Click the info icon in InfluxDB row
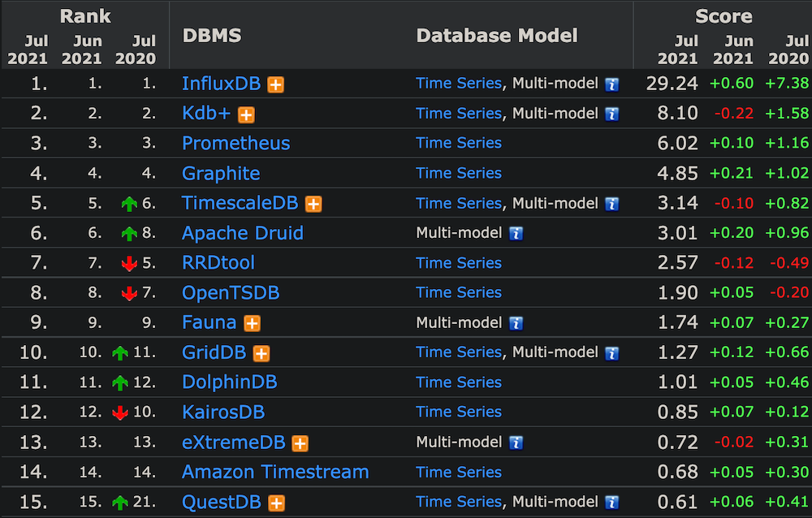Image resolution: width=812 pixels, height=518 pixels. pyautogui.click(x=612, y=84)
